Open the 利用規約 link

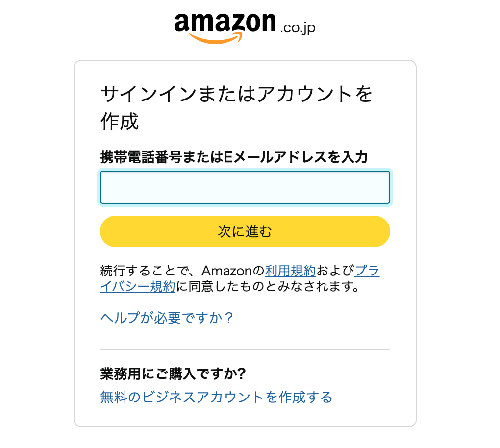291,271
